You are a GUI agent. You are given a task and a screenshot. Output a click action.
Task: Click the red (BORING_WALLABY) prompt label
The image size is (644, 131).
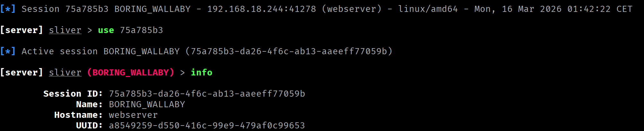coord(130,73)
